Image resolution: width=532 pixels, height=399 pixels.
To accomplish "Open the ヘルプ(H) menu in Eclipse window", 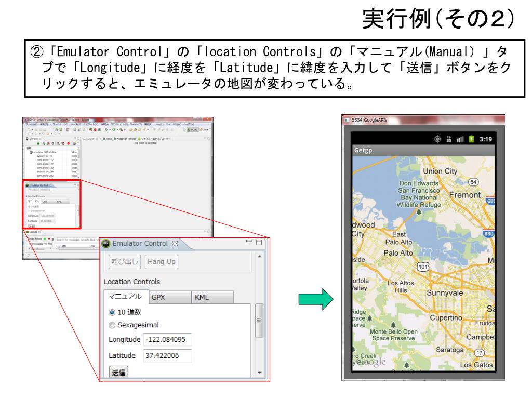I will [x=189, y=125].
